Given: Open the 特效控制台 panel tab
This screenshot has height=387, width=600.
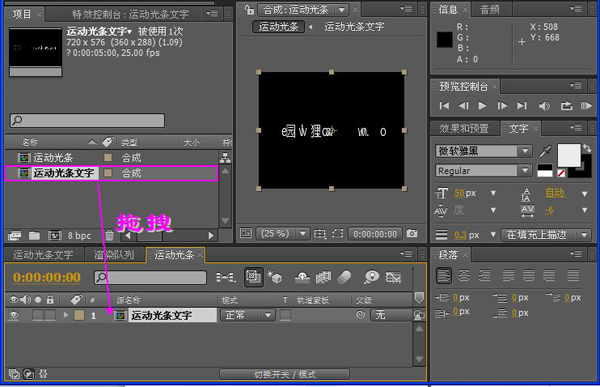Looking at the screenshot, I should [x=130, y=15].
